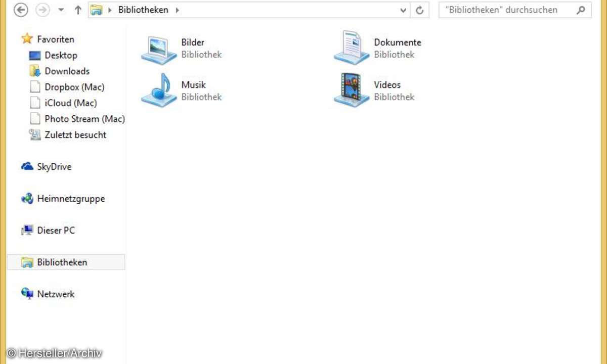Click the Zuletzt besucht icon
Viewport: 607px width, 364px height.
coord(35,134)
